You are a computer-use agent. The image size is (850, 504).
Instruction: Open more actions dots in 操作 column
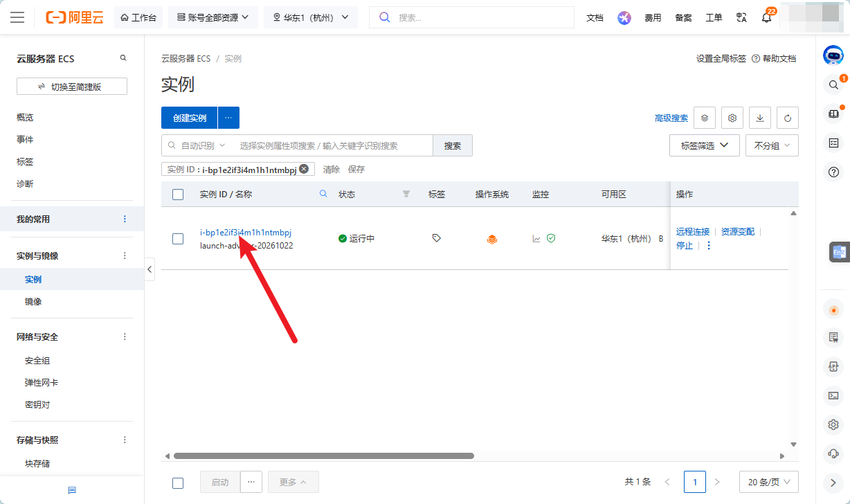coord(709,246)
